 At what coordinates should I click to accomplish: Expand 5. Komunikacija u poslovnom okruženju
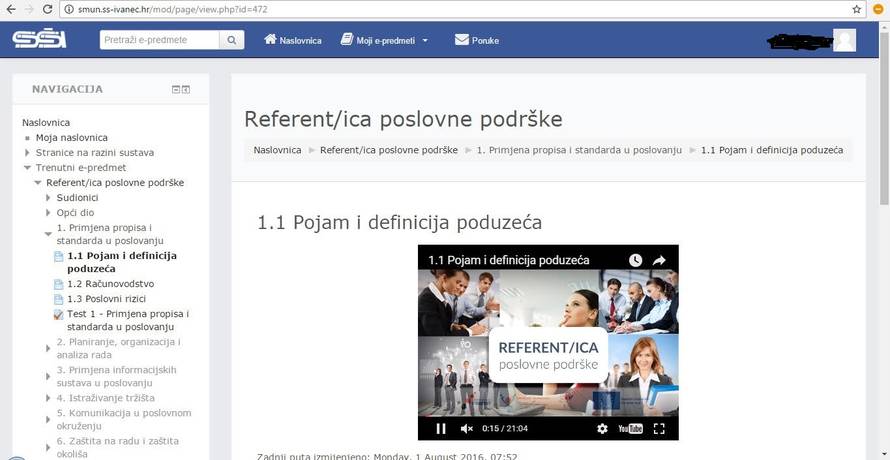(x=48, y=420)
